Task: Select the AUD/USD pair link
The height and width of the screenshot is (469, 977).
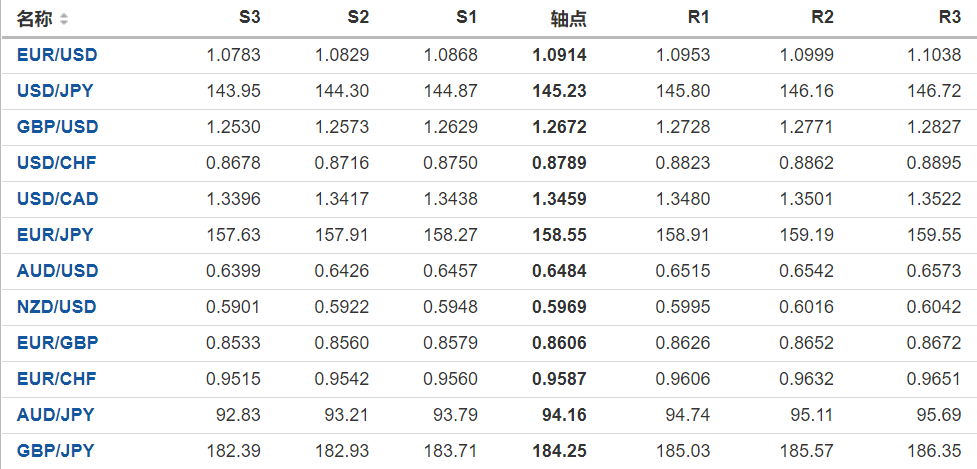Action: pos(57,271)
